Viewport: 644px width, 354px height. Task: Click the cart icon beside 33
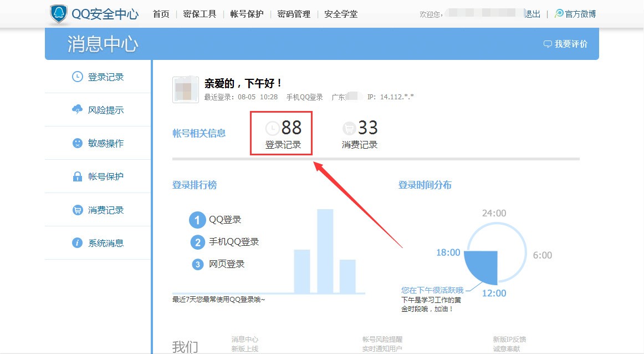[x=349, y=128]
